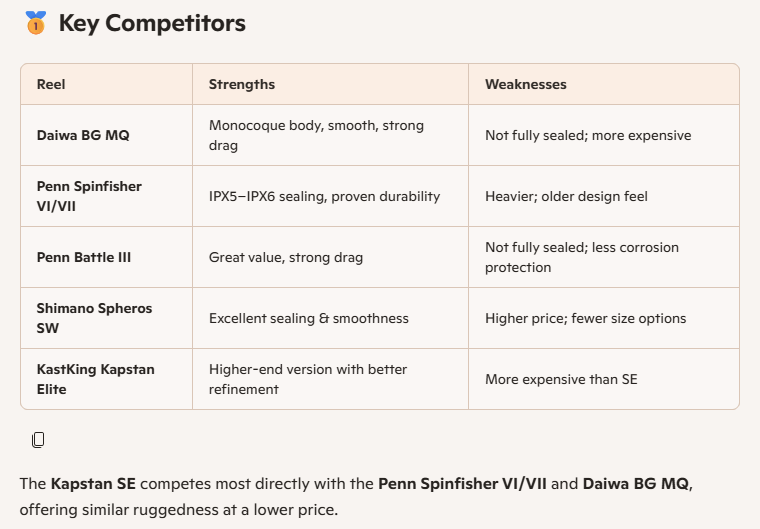Click the Reel column header
This screenshot has width=760, height=529.
point(50,85)
